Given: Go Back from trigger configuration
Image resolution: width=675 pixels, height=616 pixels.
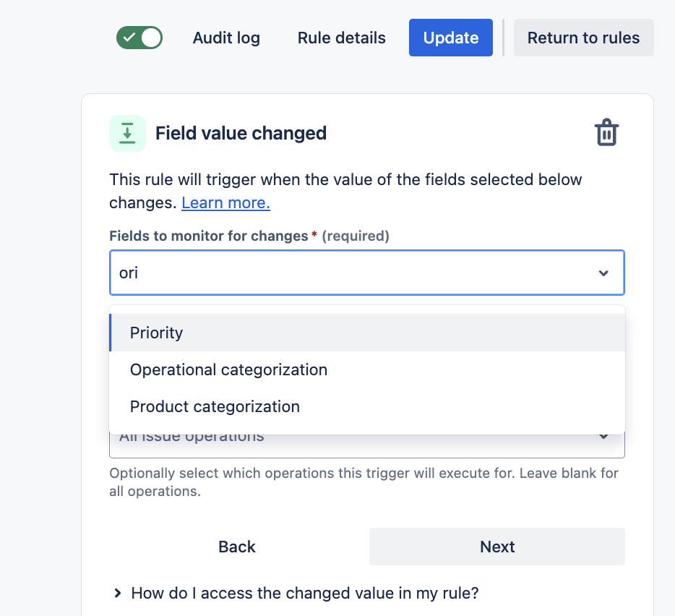Looking at the screenshot, I should point(237,547).
